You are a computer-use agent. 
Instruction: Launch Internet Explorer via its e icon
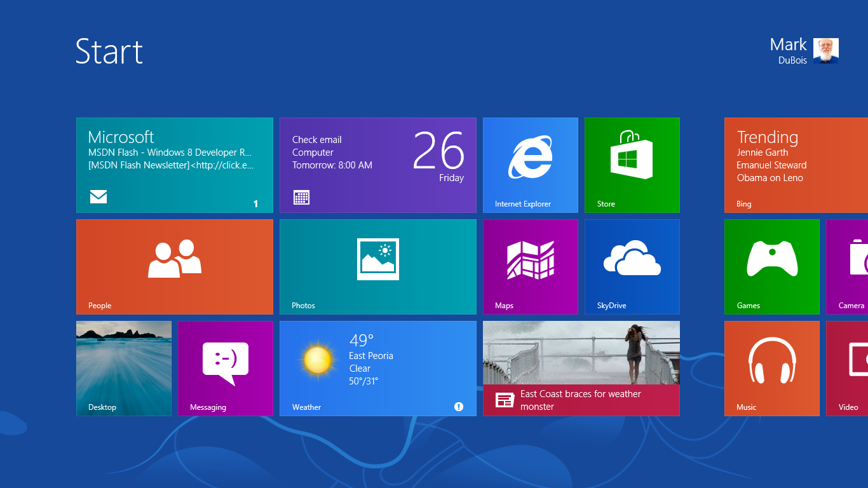pos(530,158)
